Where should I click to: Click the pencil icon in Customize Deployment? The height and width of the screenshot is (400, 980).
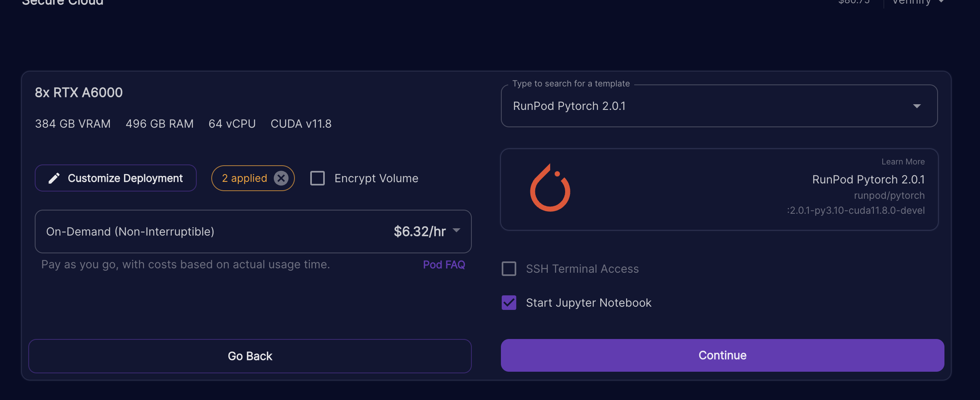point(54,178)
